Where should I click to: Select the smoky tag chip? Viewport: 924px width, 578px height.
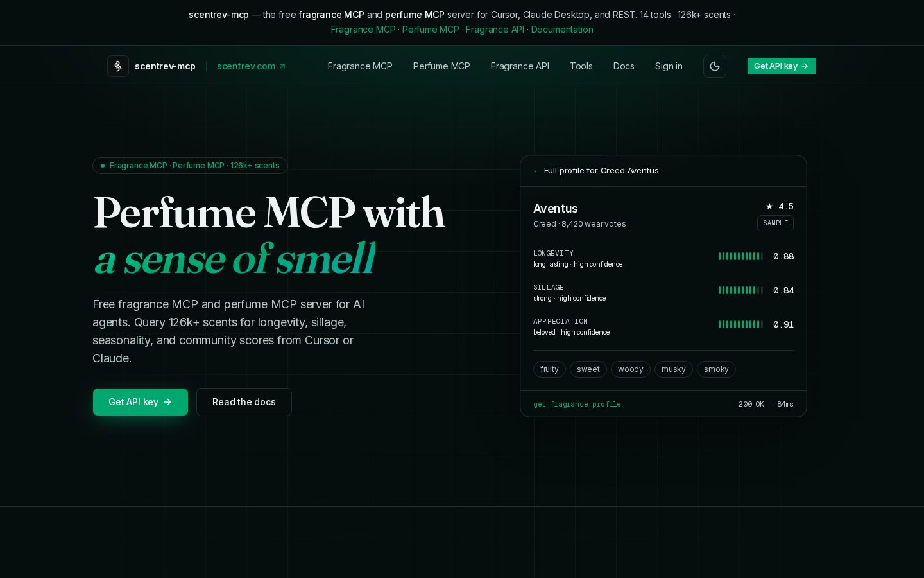[x=716, y=369]
